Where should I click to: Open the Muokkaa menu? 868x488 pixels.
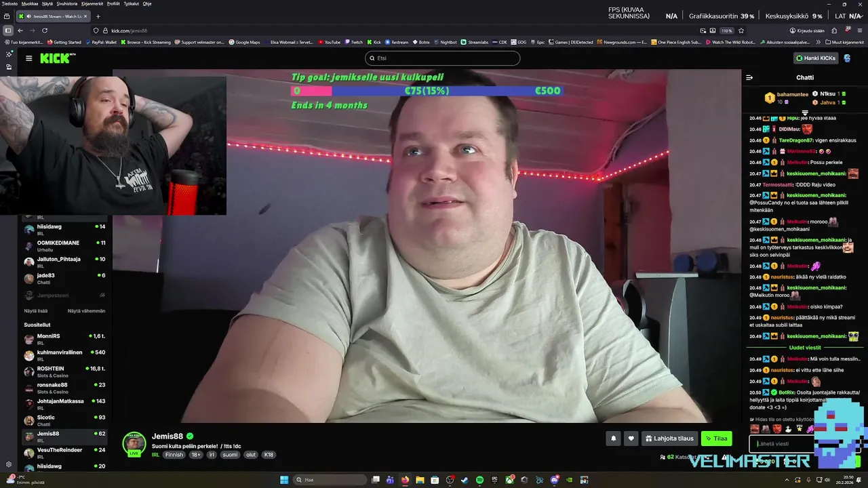(x=30, y=3)
